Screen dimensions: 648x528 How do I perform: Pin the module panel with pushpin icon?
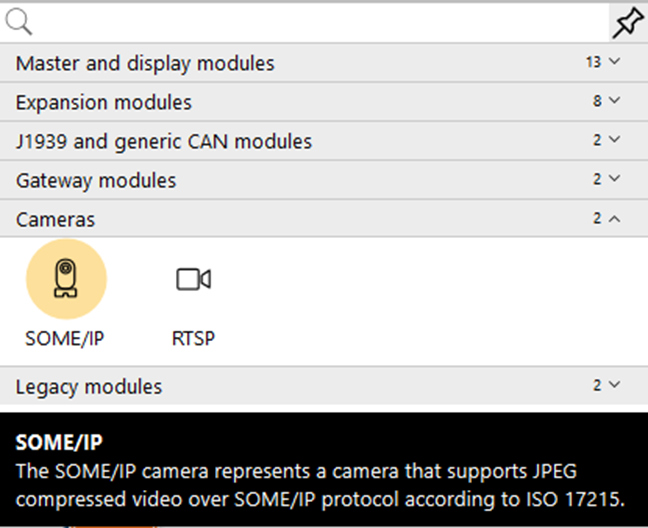pos(628,23)
